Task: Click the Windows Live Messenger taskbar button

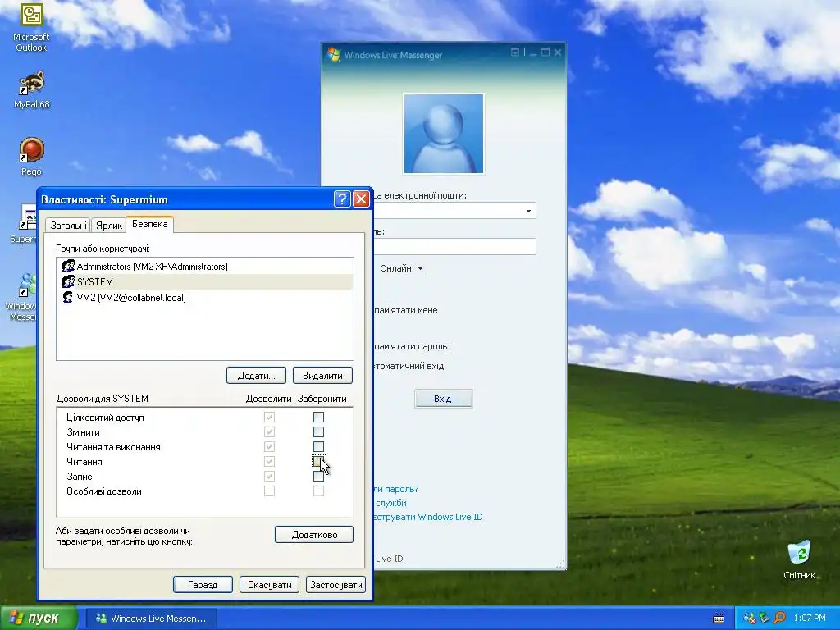Action: coord(152,619)
